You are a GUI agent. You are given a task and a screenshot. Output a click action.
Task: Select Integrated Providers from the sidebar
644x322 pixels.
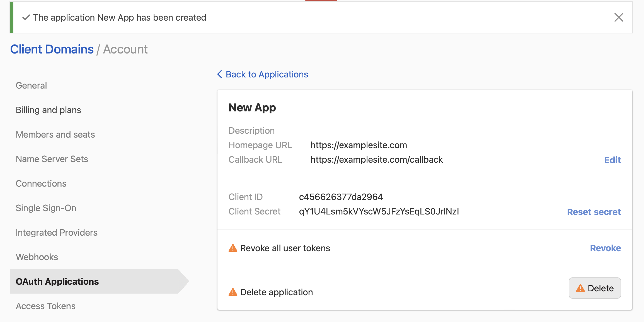coord(57,232)
